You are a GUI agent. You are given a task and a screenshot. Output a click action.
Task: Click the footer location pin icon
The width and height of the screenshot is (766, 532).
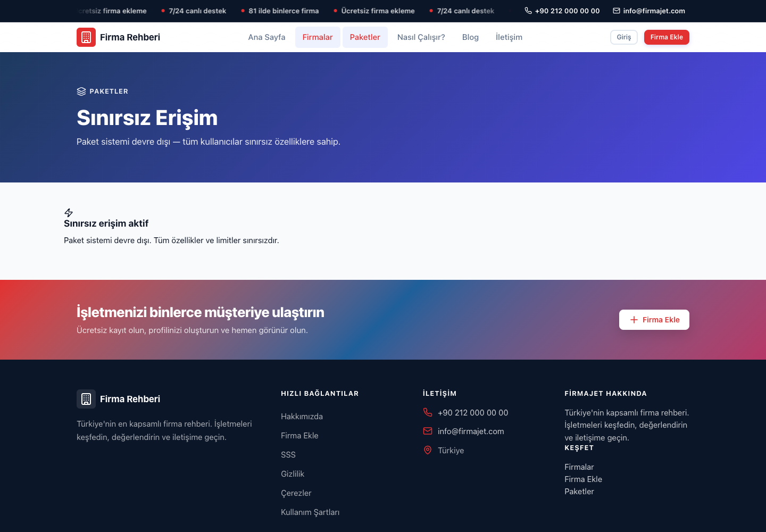click(428, 450)
